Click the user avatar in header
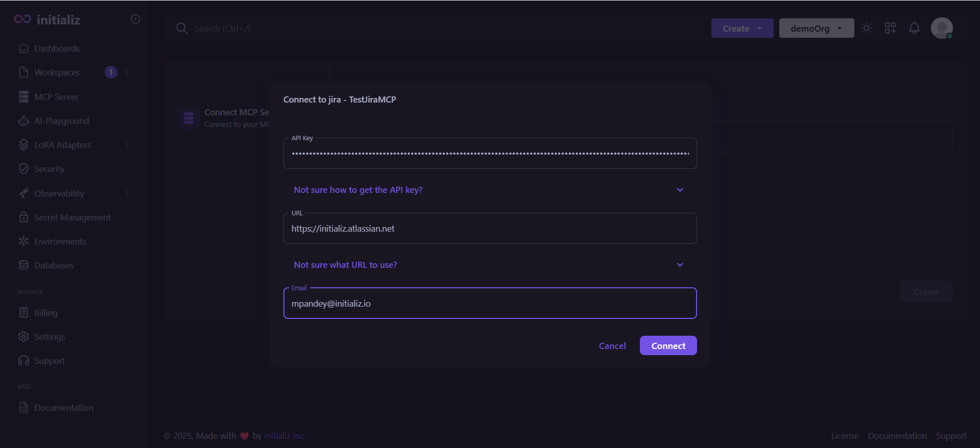 pos(942,28)
